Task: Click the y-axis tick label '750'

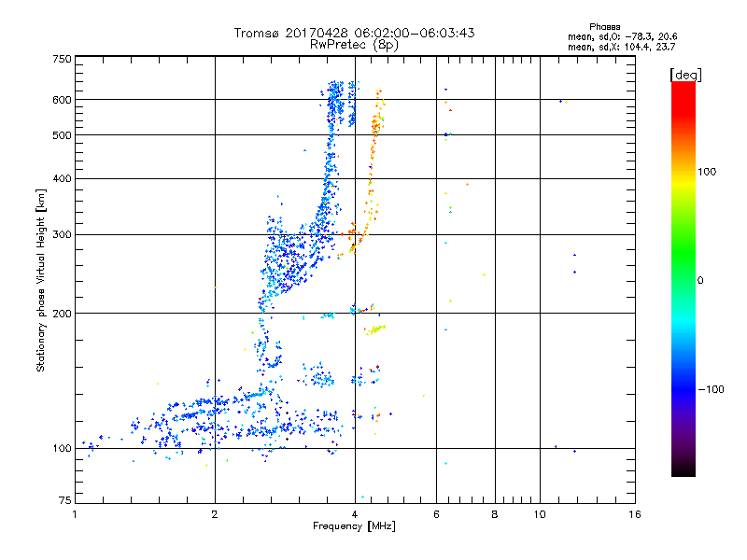Action: tap(62, 59)
